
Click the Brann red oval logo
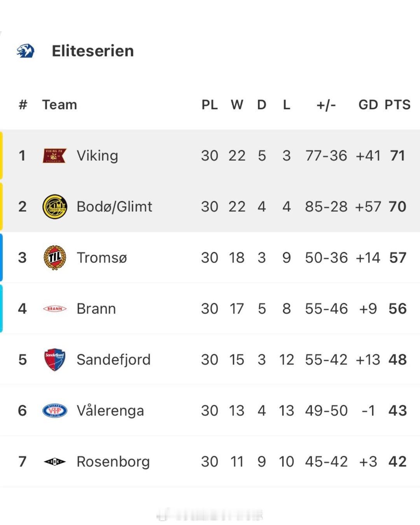(54, 309)
